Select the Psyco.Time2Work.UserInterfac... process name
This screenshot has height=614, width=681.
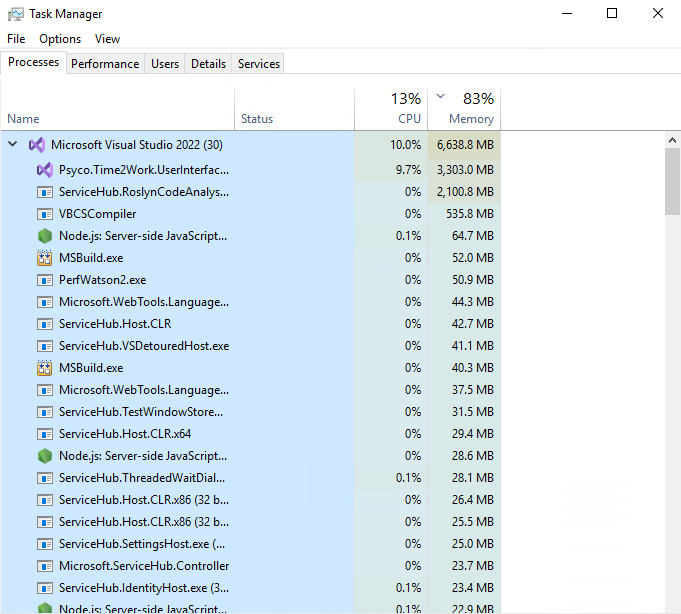[144, 170]
